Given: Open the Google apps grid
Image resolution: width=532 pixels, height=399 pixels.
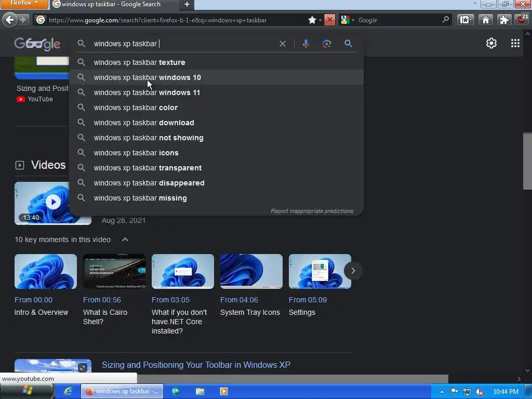Looking at the screenshot, I should coord(515,43).
